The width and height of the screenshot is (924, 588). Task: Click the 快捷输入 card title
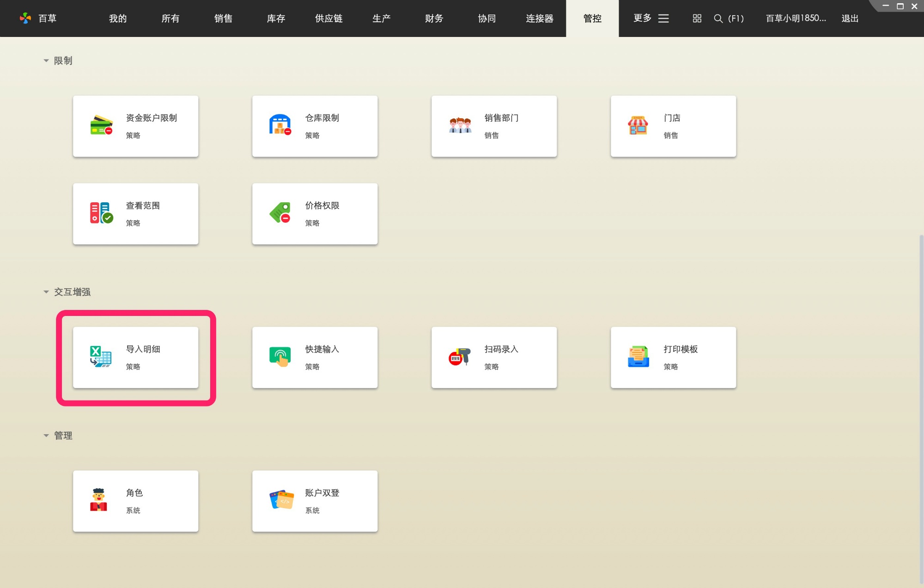click(322, 349)
